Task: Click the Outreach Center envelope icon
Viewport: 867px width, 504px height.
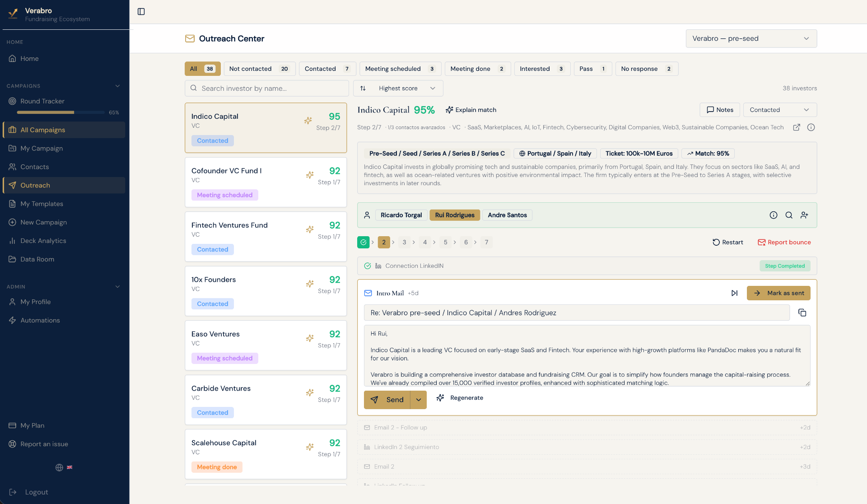Action: point(190,39)
